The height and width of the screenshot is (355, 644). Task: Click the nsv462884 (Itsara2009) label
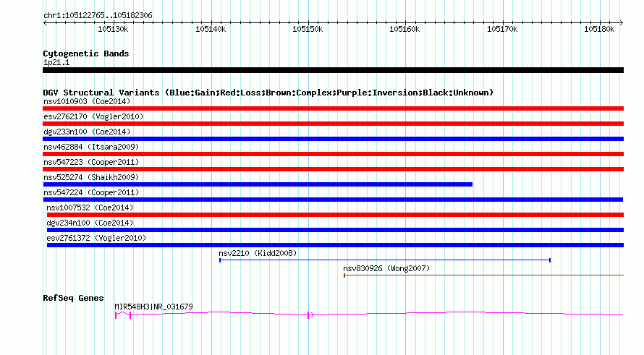tap(91, 147)
